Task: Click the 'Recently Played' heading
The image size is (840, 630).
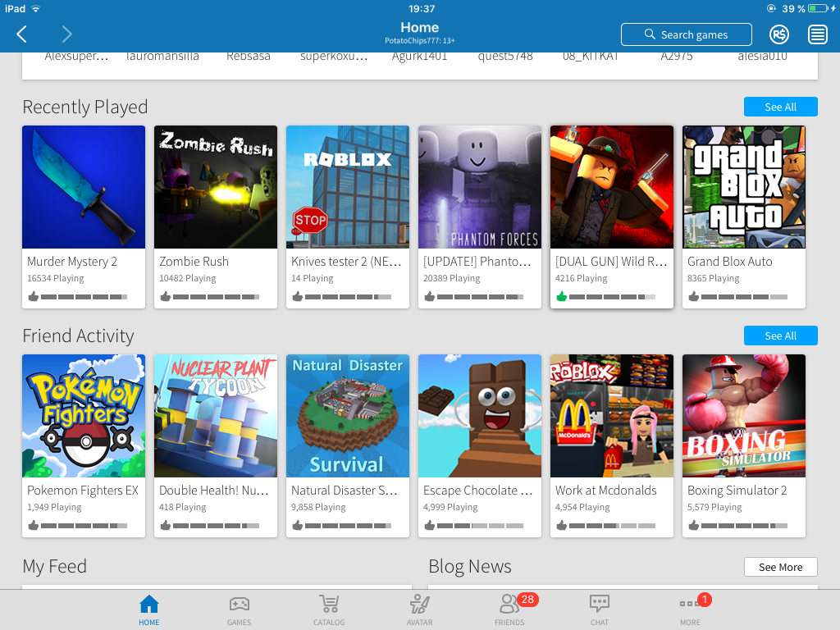Action: pyautogui.click(x=85, y=107)
